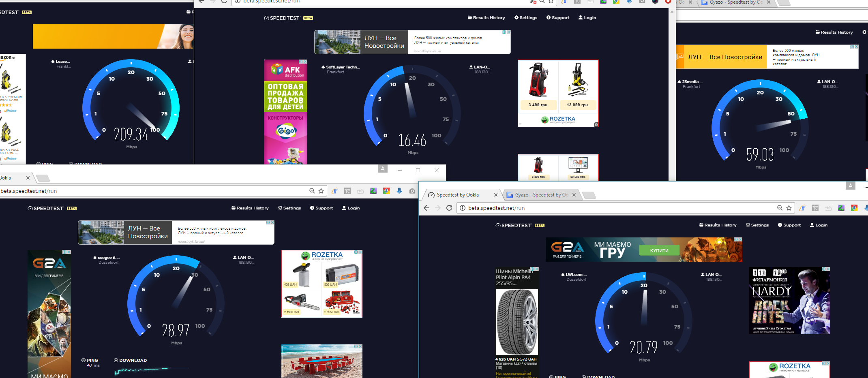Click Login in bottom-right window
The width and height of the screenshot is (868, 378).
(x=819, y=225)
